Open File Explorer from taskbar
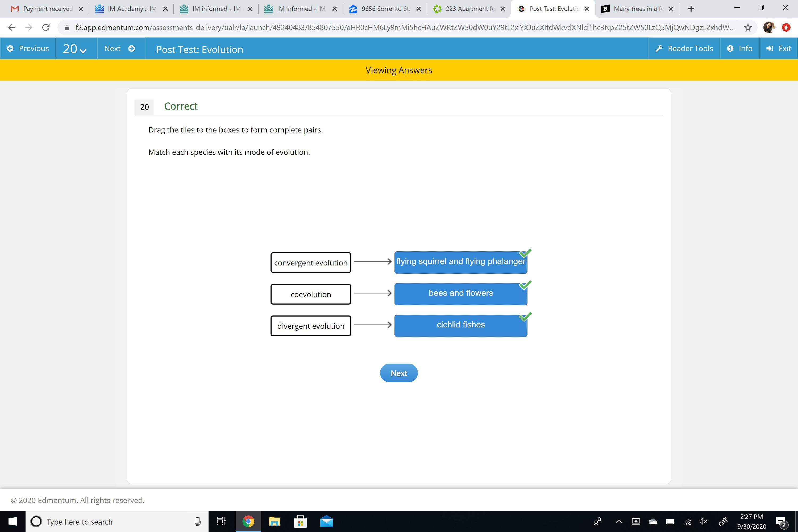798x532 pixels. coord(274,521)
